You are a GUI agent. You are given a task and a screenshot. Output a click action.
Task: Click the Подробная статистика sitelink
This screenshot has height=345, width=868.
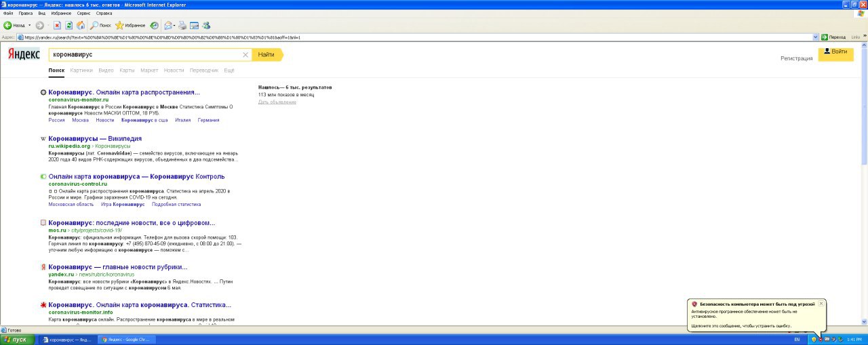click(x=176, y=204)
